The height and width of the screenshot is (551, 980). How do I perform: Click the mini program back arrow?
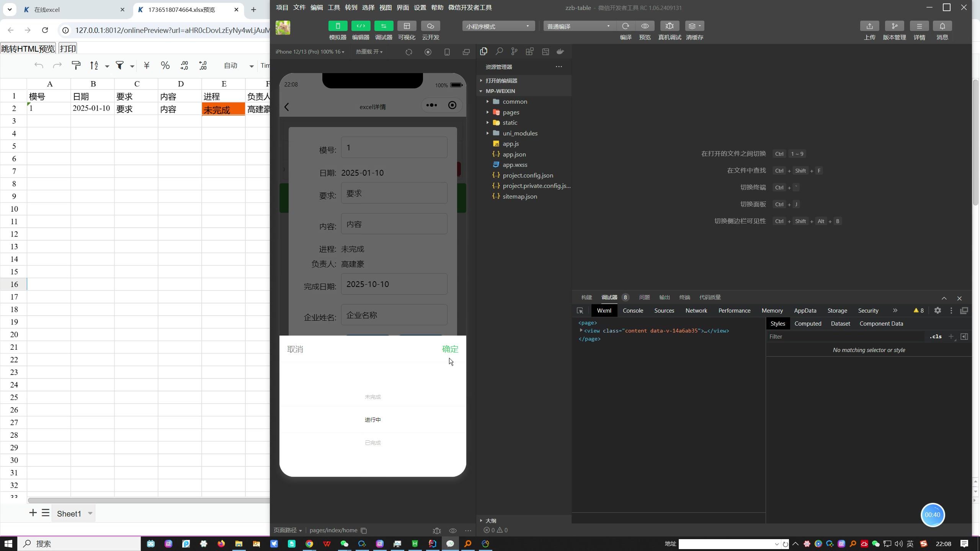pos(287,107)
